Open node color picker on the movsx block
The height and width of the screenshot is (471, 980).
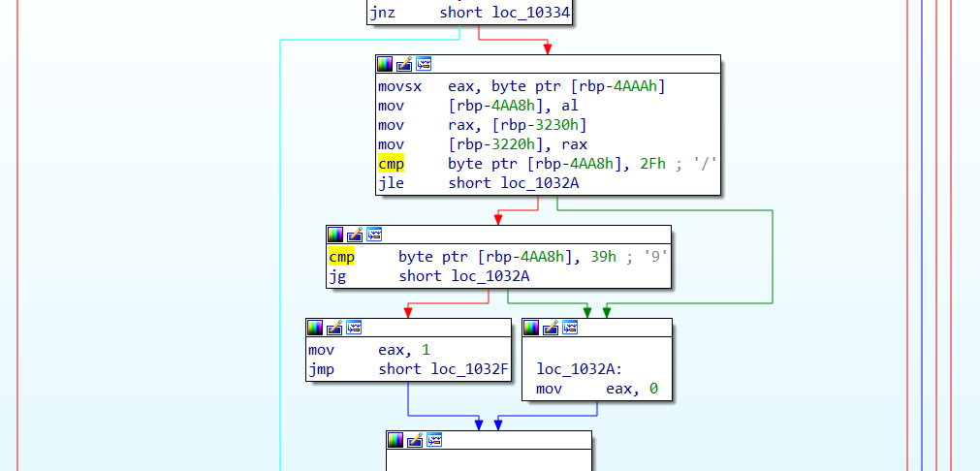(x=385, y=64)
